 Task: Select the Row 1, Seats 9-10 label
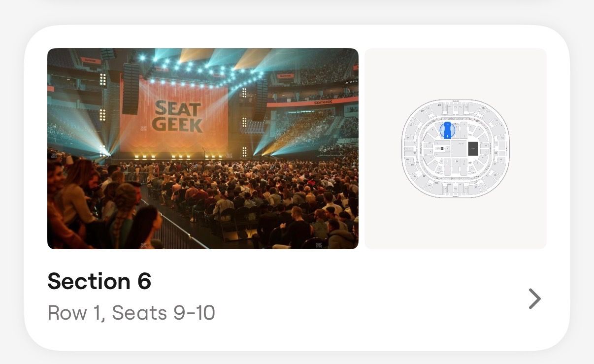(x=131, y=313)
